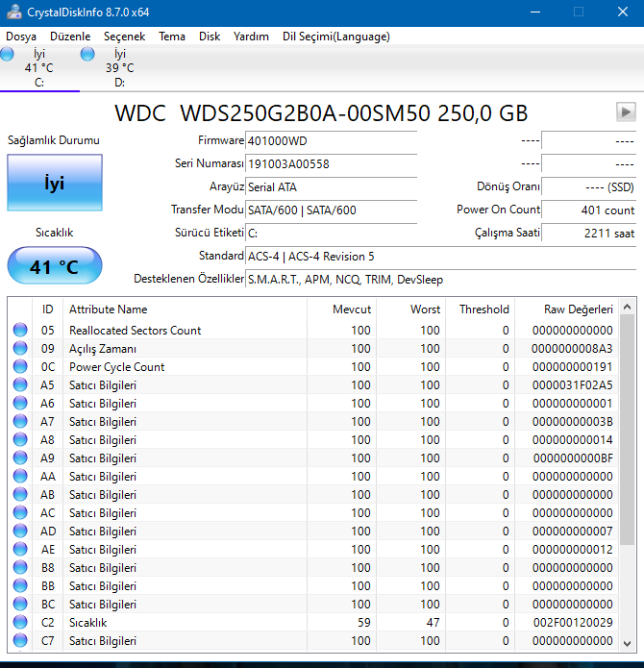Click blue status orb of drive D: tab

click(87, 54)
